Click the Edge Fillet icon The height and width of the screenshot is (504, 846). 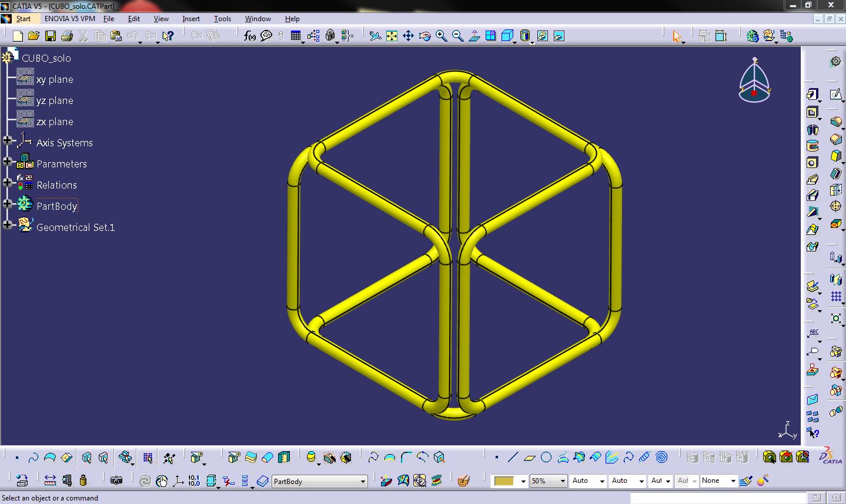(836, 122)
